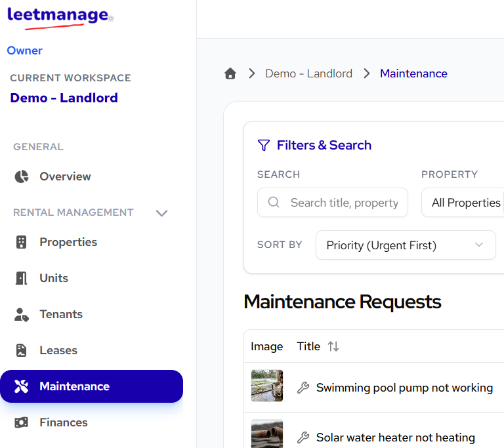The height and width of the screenshot is (448, 504).
Task: Open the Leases menu item
Action: tap(58, 350)
